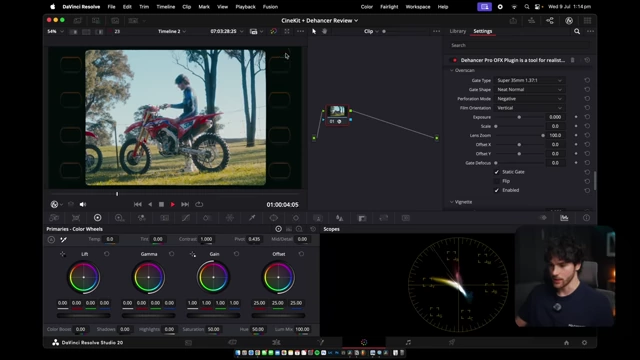Adjust the Gain master wheel slider
Screen dimensions: 640x360
[213, 316]
